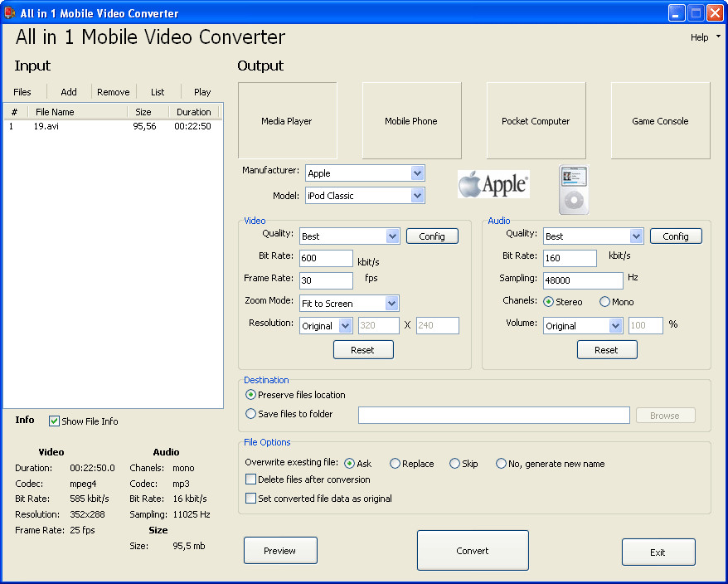
Task: Click the 95,56 size cell
Action: point(144,126)
